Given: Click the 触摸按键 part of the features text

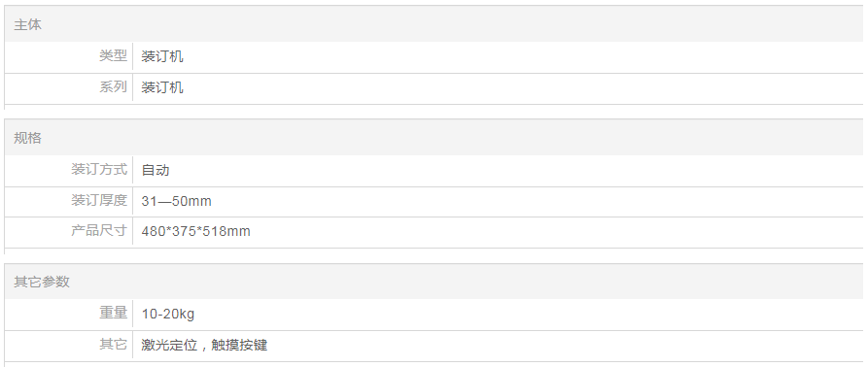Looking at the screenshot, I should coord(240,346).
